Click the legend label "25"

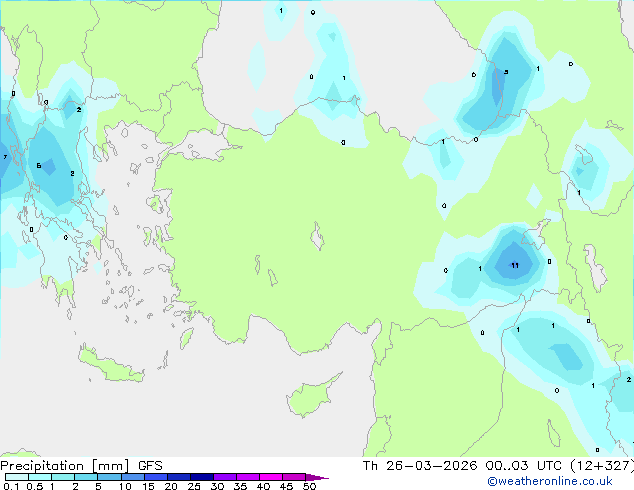194,486
